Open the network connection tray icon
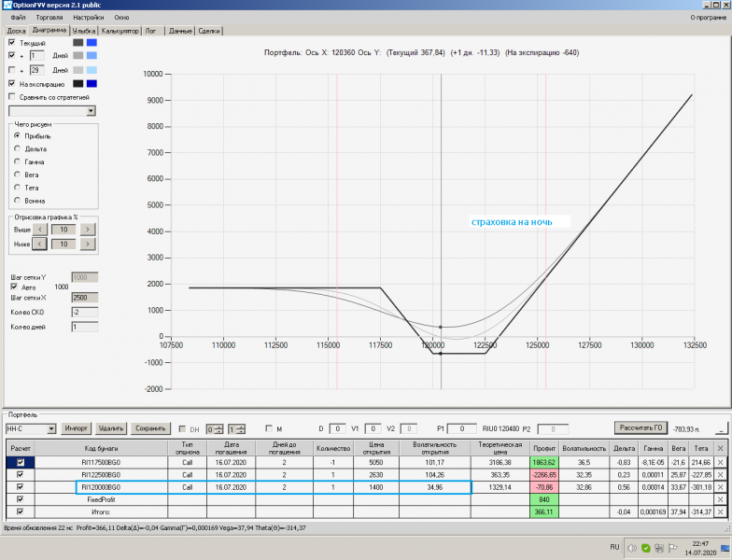This screenshot has width=732, height=560. point(659,549)
